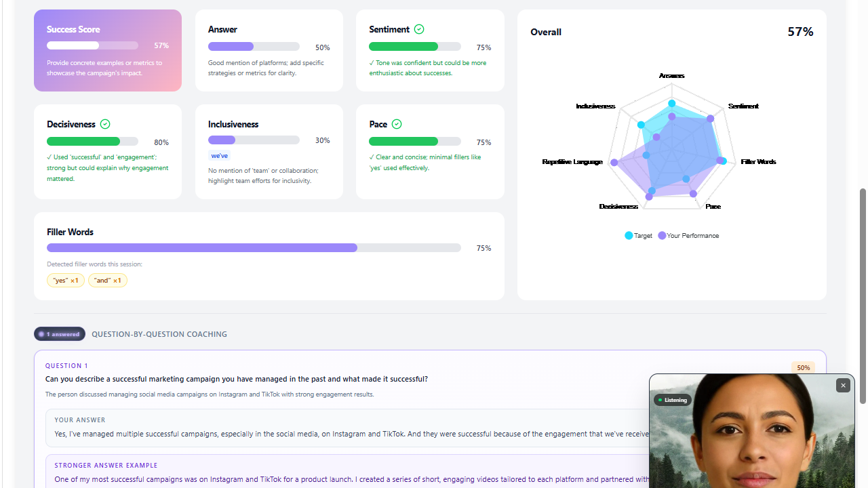Click the "1 answered" badge
This screenshot has width=868, height=488.
[60, 334]
